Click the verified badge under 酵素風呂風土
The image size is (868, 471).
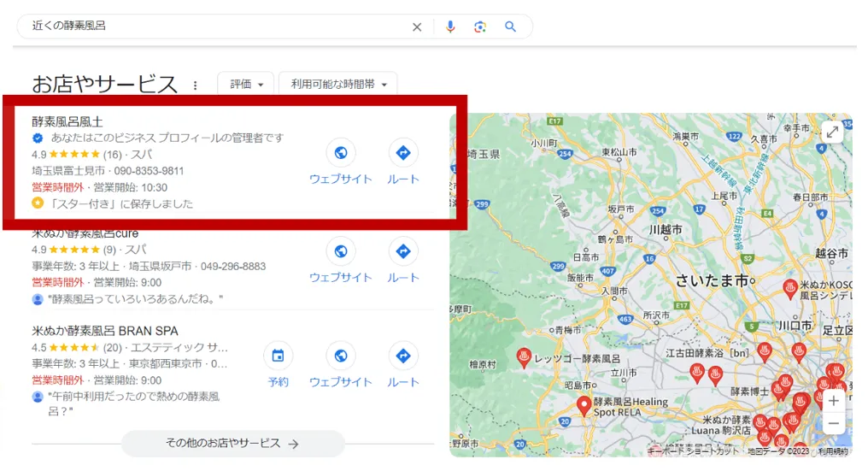click(x=38, y=138)
